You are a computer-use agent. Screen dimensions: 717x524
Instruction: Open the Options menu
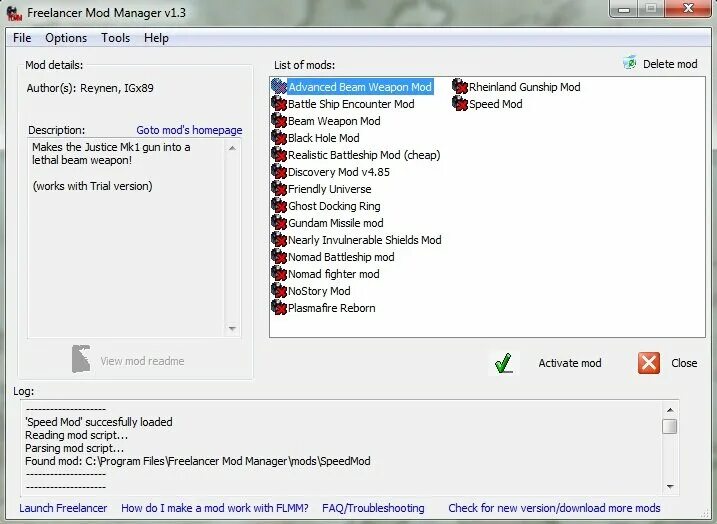point(66,37)
